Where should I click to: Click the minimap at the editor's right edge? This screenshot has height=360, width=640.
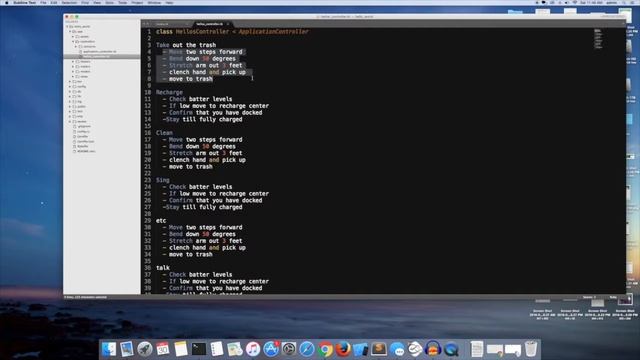[x=598, y=39]
